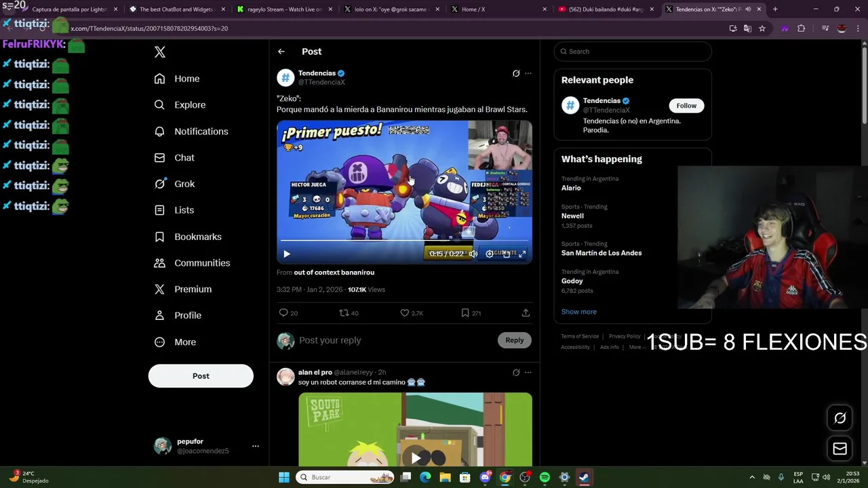This screenshot has height=488, width=868.
Task: Show hidden system tray icons
Action: coord(751,477)
